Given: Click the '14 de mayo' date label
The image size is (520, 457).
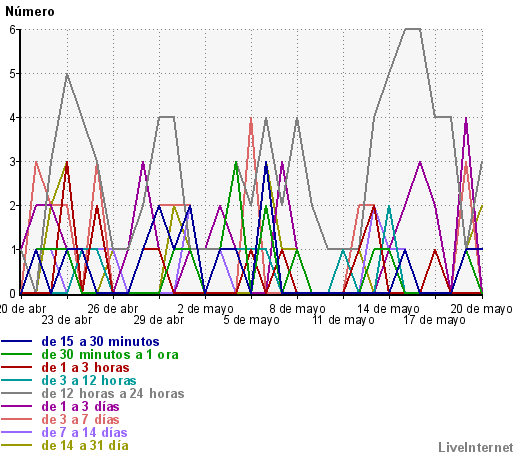Looking at the screenshot, I should [389, 309].
